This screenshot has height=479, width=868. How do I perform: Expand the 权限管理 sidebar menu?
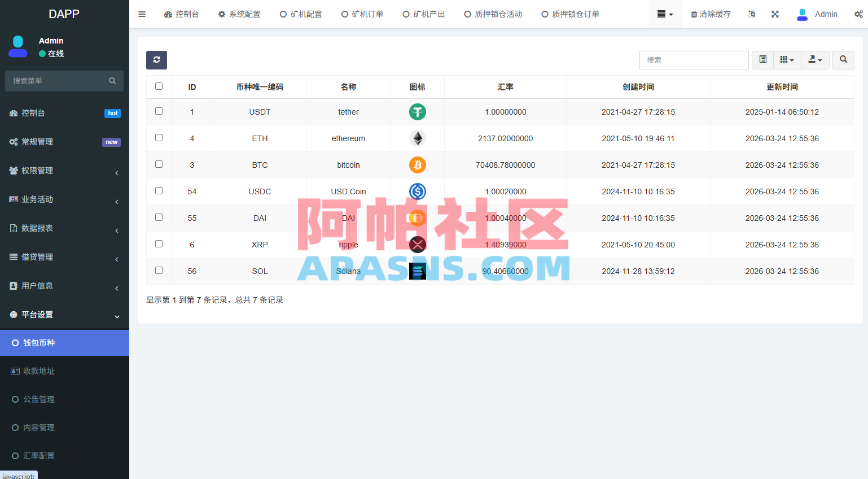click(64, 171)
